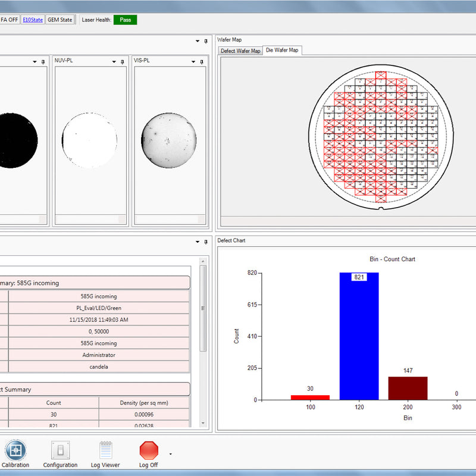Toggle the GEM State button
Viewport: 476px width, 476px height.
click(x=59, y=20)
